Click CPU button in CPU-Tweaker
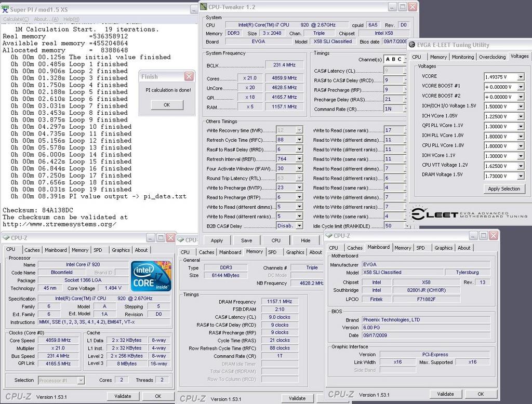The height and width of the screenshot is (404, 532). pos(276,240)
